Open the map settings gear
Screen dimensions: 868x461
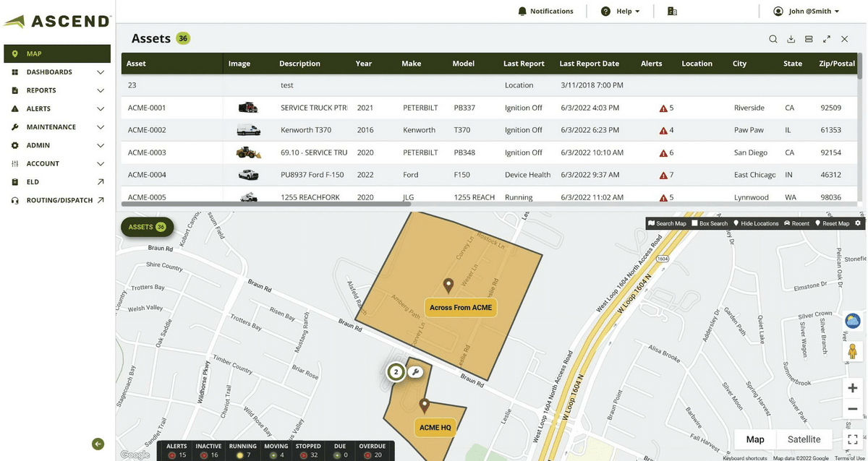click(858, 223)
